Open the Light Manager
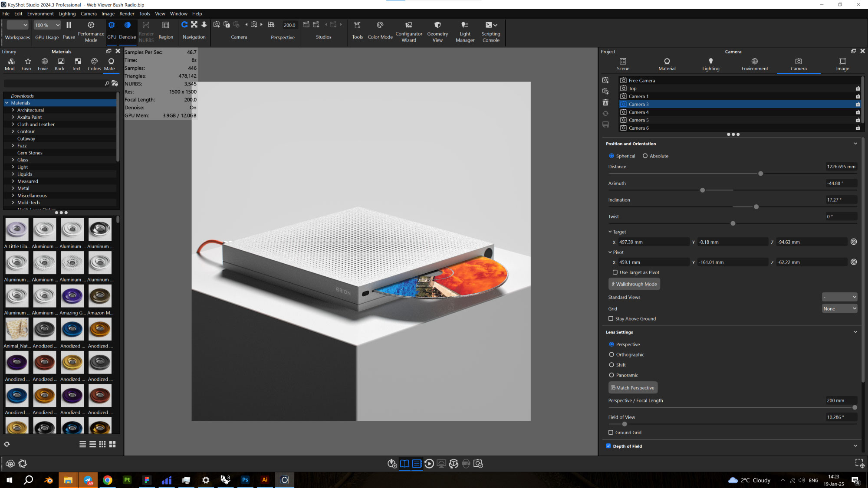The height and width of the screenshot is (488, 868). point(465,31)
